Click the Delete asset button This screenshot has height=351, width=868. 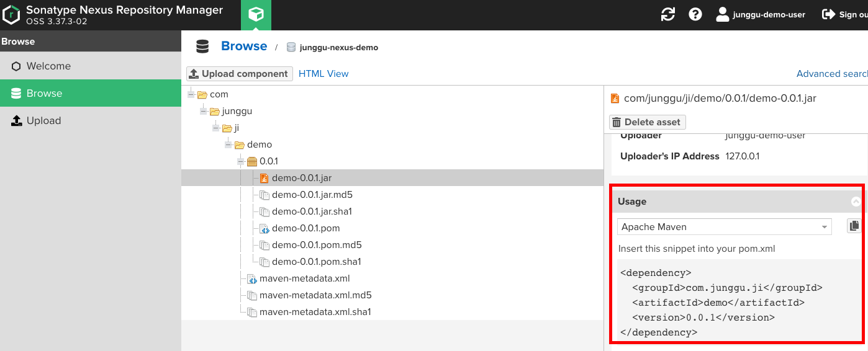tap(647, 122)
